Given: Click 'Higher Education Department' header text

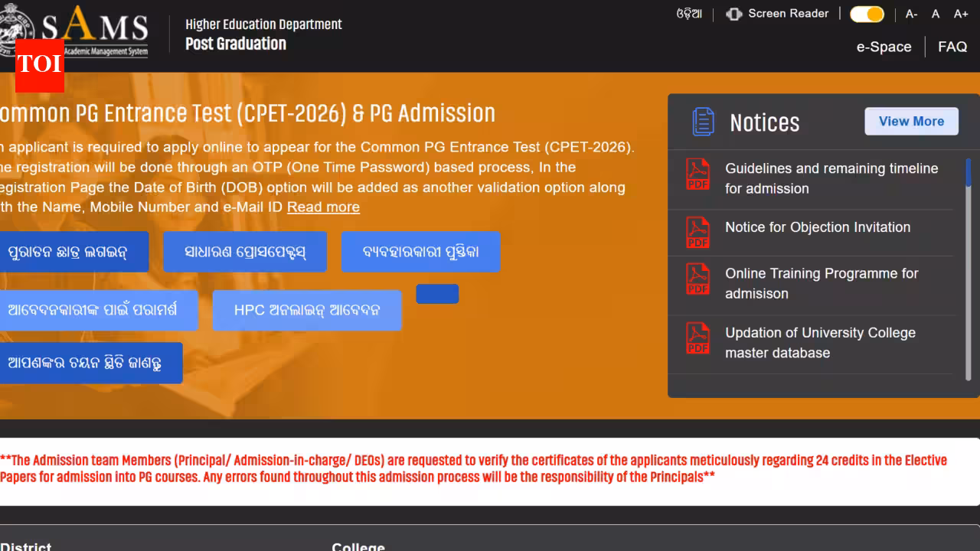Looking at the screenshot, I should [x=263, y=24].
